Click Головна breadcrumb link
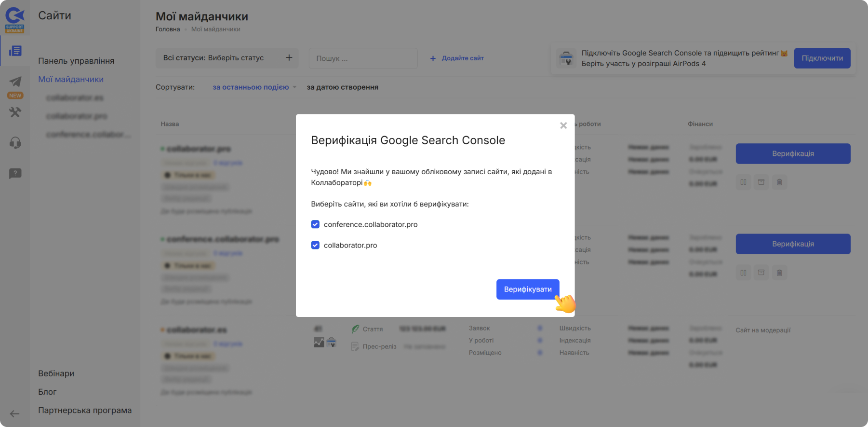868x427 pixels. point(168,29)
